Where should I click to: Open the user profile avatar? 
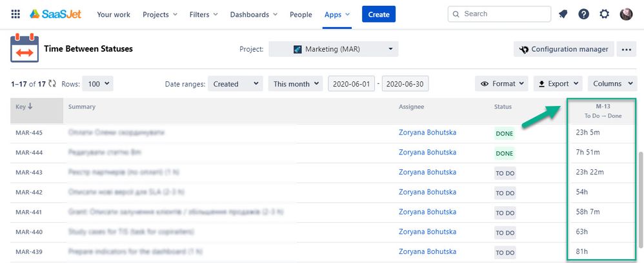coord(627,14)
